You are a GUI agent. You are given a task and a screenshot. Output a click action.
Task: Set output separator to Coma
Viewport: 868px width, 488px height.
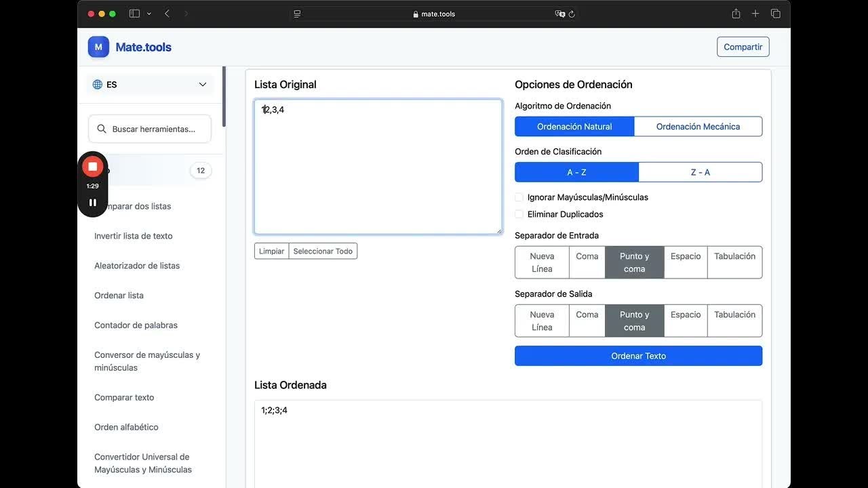tap(587, 321)
